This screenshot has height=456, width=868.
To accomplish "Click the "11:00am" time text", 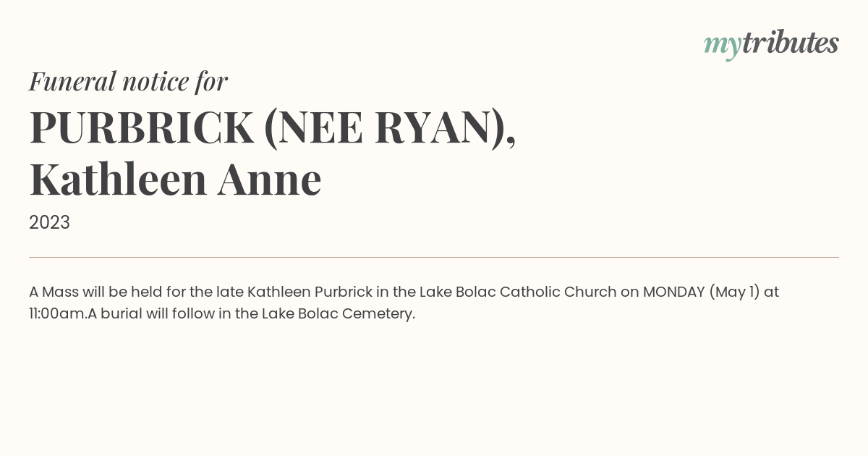I will [x=58, y=314].
